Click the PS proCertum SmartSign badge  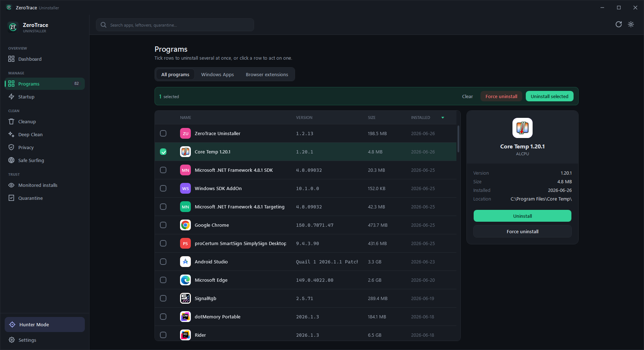[x=185, y=243]
